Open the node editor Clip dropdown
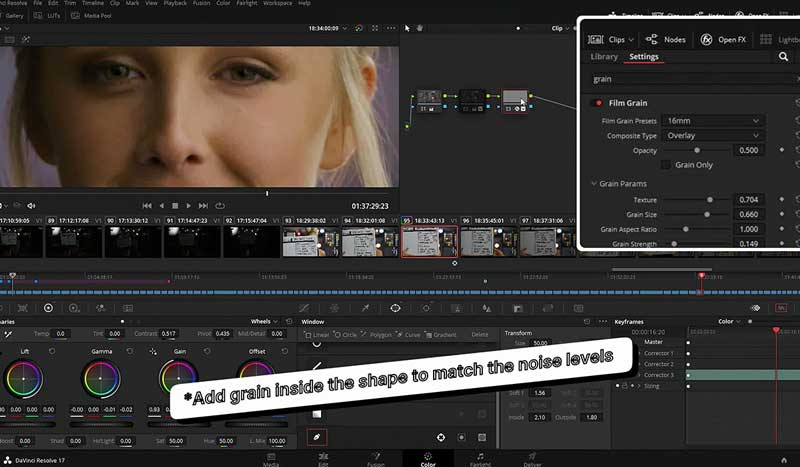This screenshot has height=467, width=800. (x=560, y=29)
